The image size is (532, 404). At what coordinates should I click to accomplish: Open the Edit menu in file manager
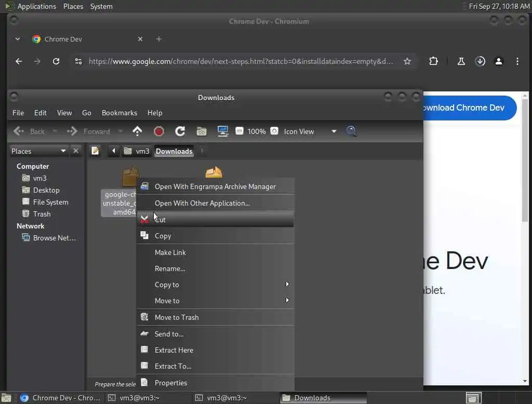41,113
